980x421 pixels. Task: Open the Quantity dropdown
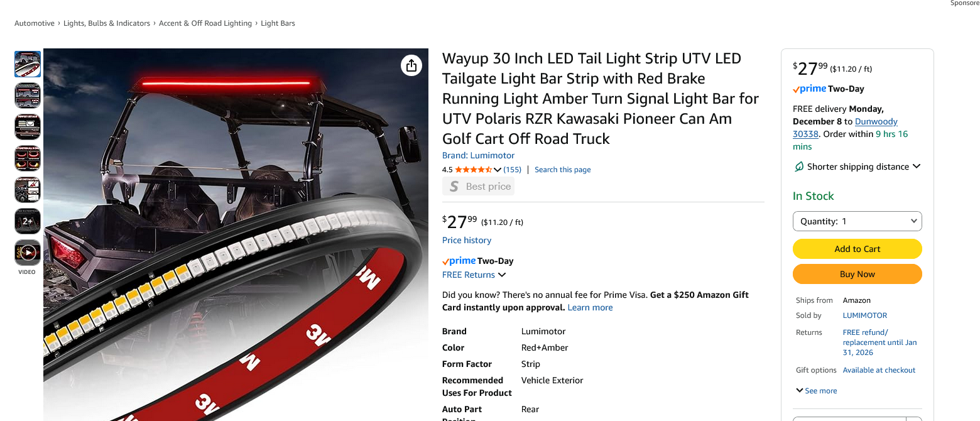pos(857,221)
